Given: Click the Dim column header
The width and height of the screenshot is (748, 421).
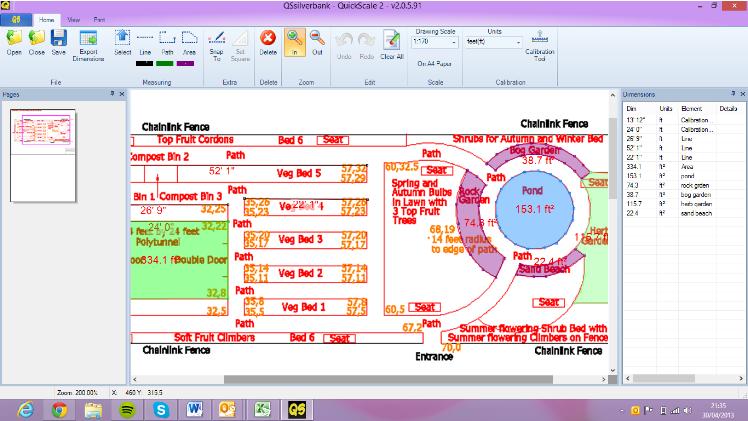Looking at the screenshot, I should [631, 109].
